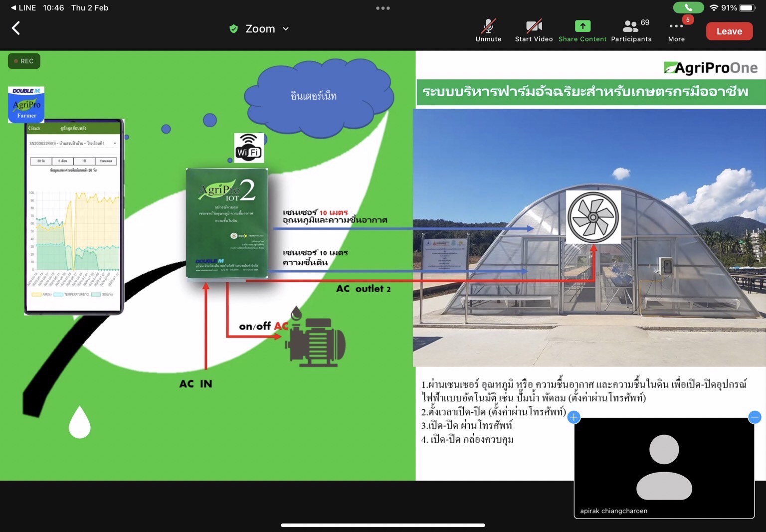Tap the internet cloud shape in the slide
This screenshot has height=532, width=766.
(319, 97)
